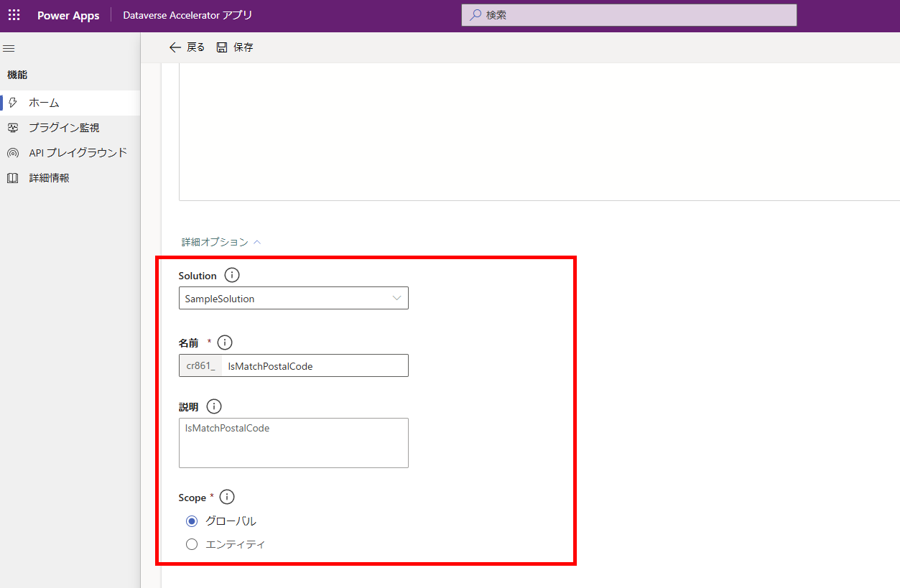Open the app launcher waffle icon
This screenshot has height=588, width=900.
14,15
